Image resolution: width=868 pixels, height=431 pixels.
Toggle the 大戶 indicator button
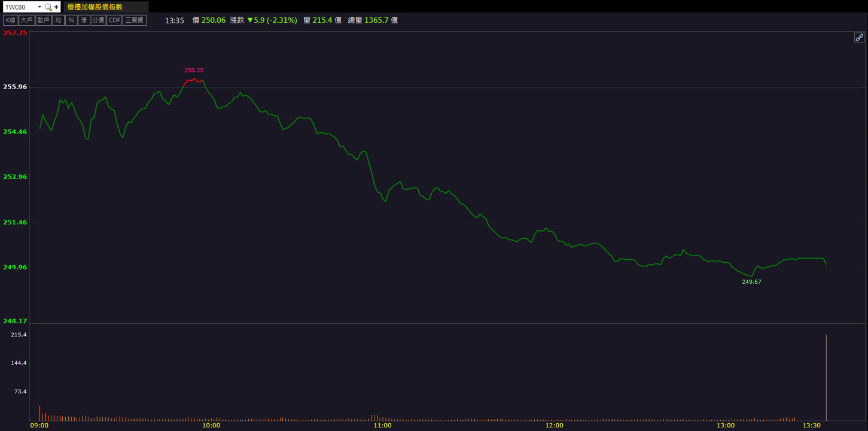[x=26, y=20]
